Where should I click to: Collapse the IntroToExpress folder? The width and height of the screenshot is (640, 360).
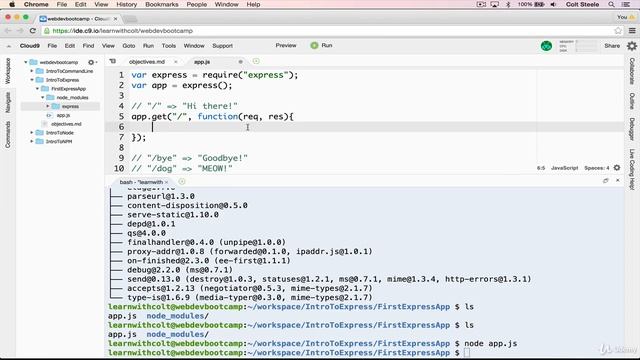pyautogui.click(x=32, y=80)
